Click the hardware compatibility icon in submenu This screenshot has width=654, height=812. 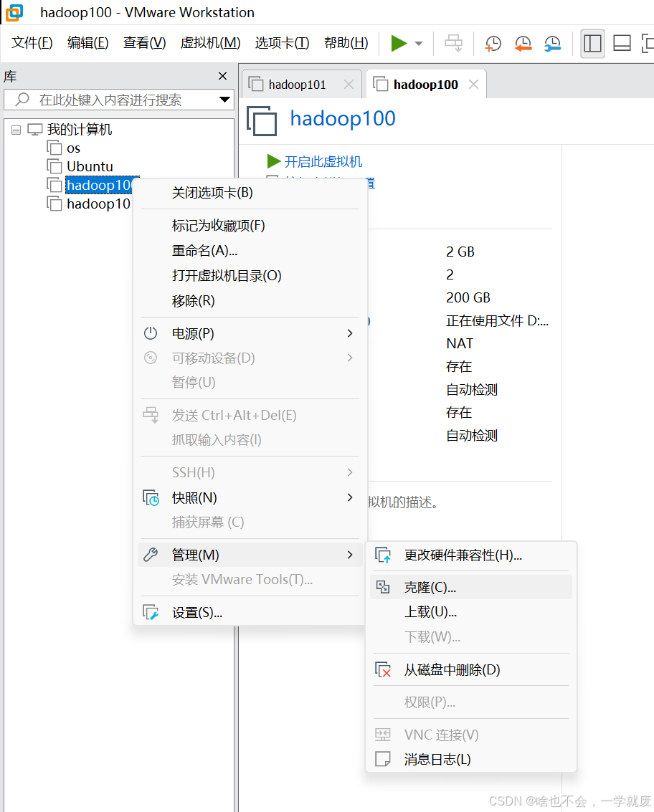click(x=383, y=555)
